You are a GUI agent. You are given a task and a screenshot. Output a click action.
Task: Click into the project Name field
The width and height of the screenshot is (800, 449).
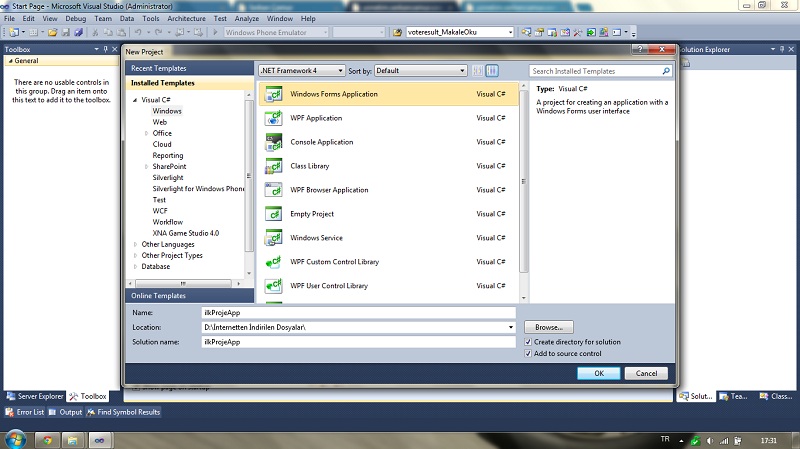[359, 313]
